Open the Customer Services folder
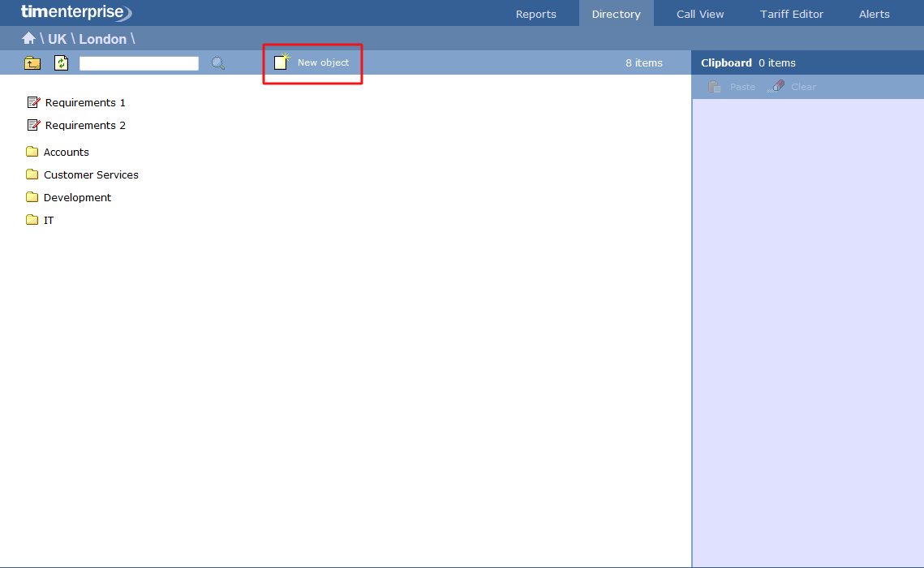924x568 pixels. (91, 174)
